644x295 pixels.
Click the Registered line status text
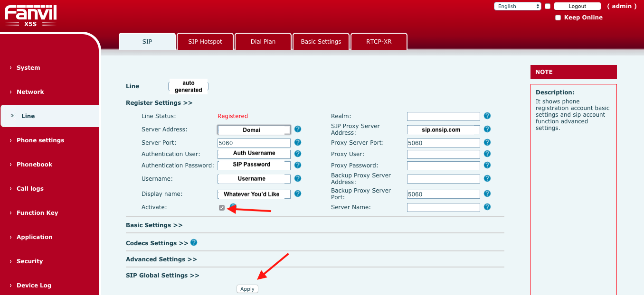click(233, 116)
